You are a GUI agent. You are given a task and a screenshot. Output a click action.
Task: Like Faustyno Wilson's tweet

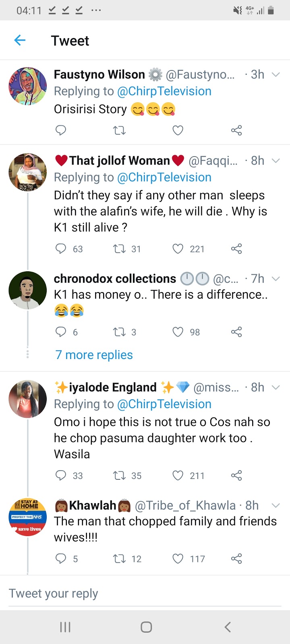(x=178, y=130)
